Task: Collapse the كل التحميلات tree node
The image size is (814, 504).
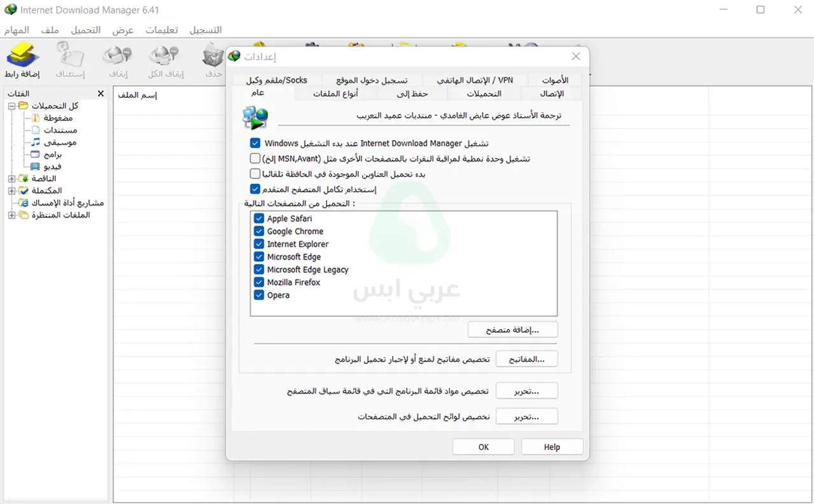Action: [x=11, y=106]
